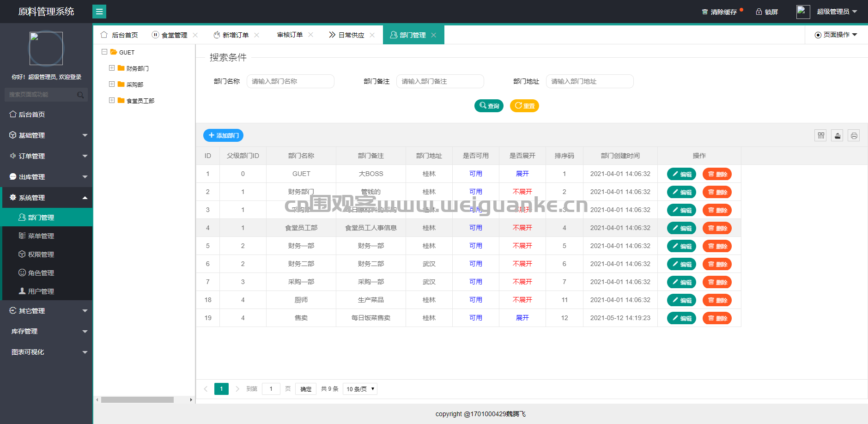Click the search magnifier in sidebar
868x424 pixels.
80,95
